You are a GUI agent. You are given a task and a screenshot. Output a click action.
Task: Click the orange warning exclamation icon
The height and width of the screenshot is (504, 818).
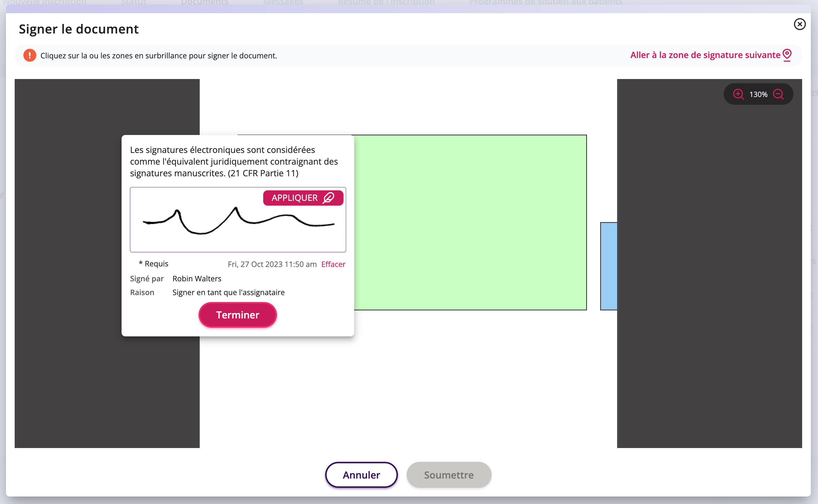click(30, 55)
